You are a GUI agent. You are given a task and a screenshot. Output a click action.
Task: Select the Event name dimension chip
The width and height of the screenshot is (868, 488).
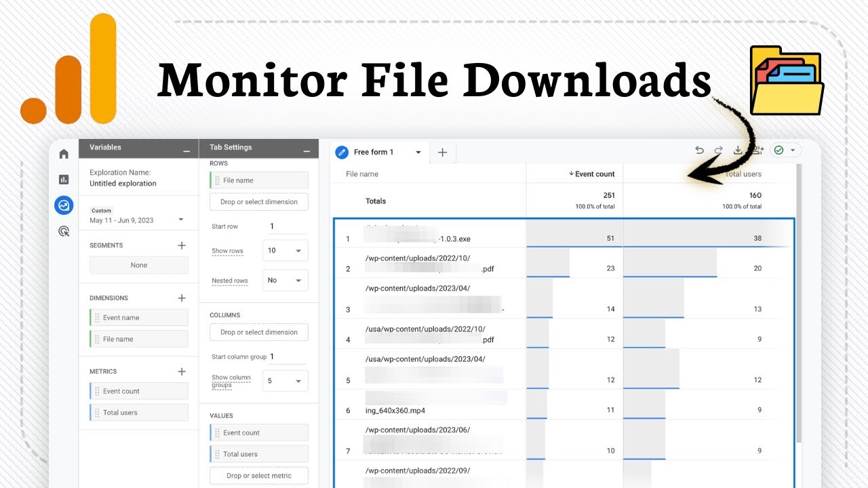[139, 317]
